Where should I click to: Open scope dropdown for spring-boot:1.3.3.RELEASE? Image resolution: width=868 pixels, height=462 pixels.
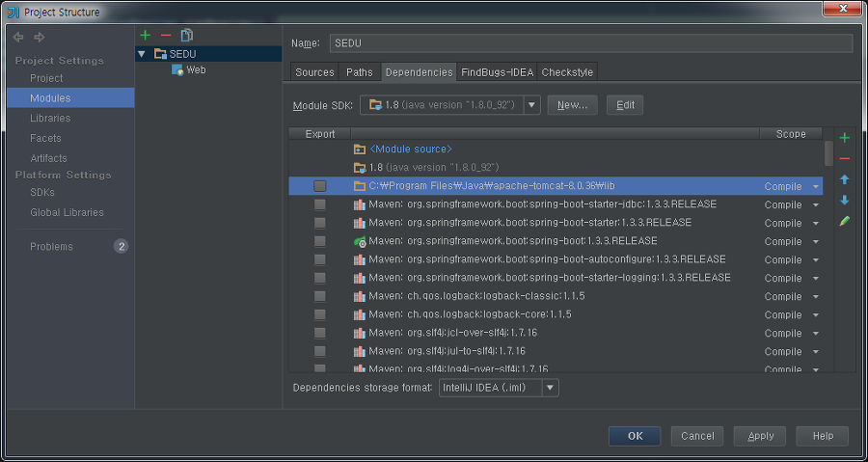pyautogui.click(x=815, y=241)
